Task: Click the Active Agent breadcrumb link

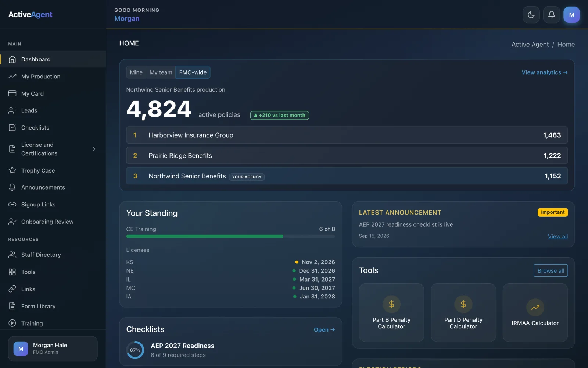Action: click(530, 45)
